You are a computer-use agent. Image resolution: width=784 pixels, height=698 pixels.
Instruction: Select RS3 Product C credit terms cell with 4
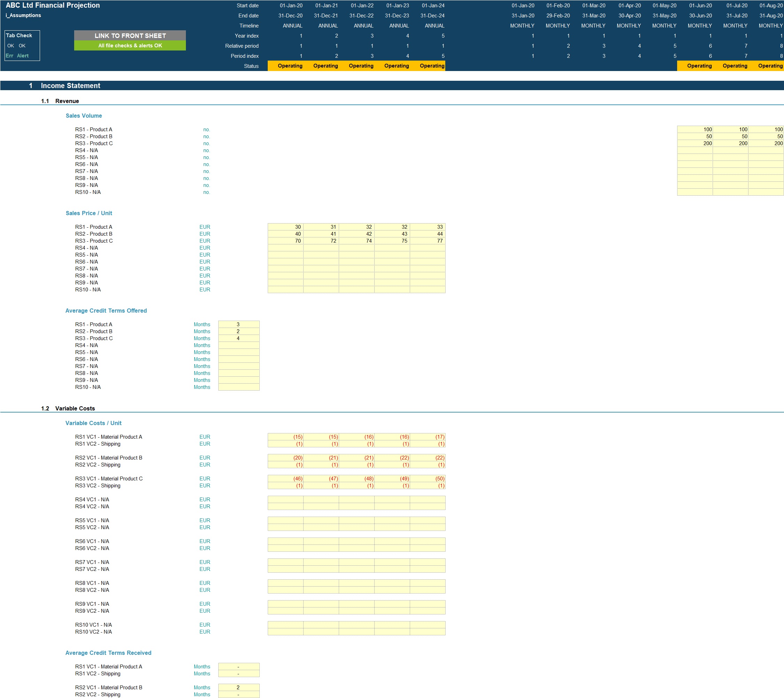(238, 338)
